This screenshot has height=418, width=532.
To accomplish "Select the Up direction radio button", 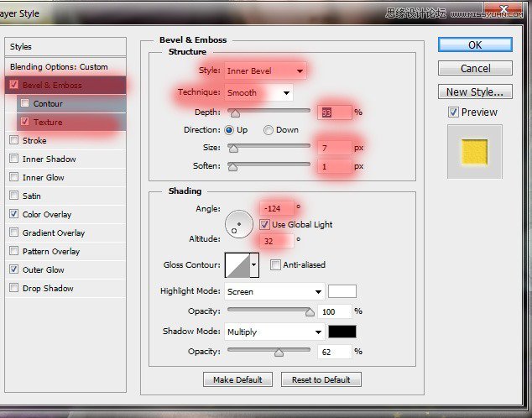I will [229, 130].
